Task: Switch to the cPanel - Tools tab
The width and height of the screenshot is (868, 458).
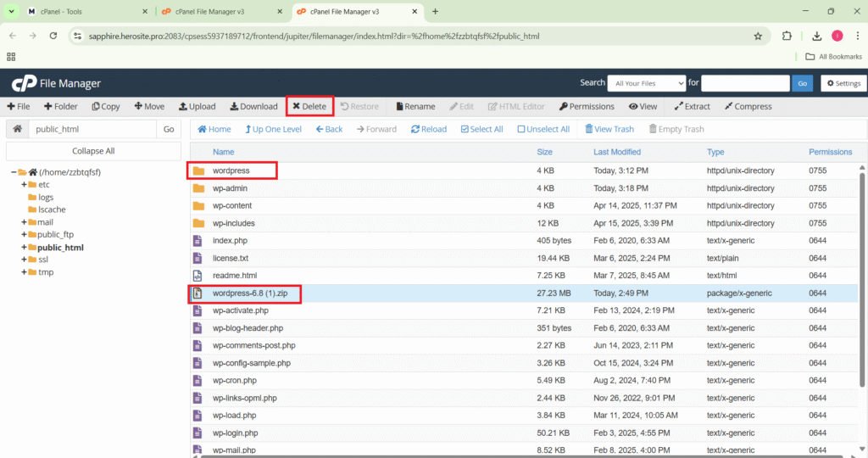Action: pos(87,11)
